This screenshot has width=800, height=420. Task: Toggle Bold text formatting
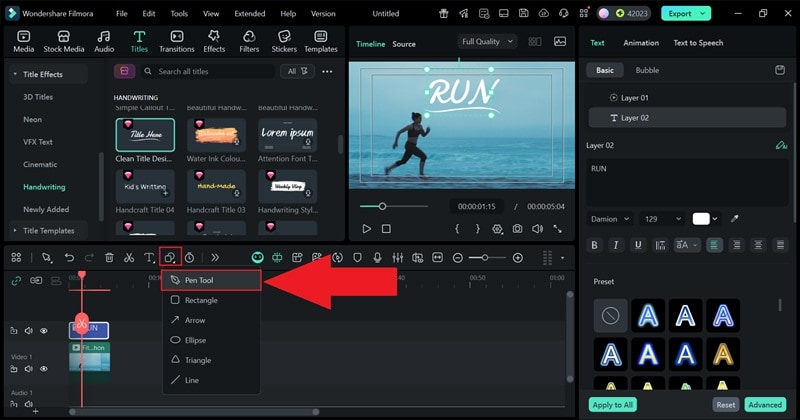594,245
